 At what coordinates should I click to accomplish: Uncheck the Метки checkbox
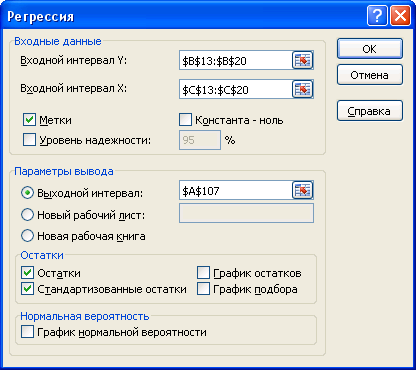click(x=29, y=120)
